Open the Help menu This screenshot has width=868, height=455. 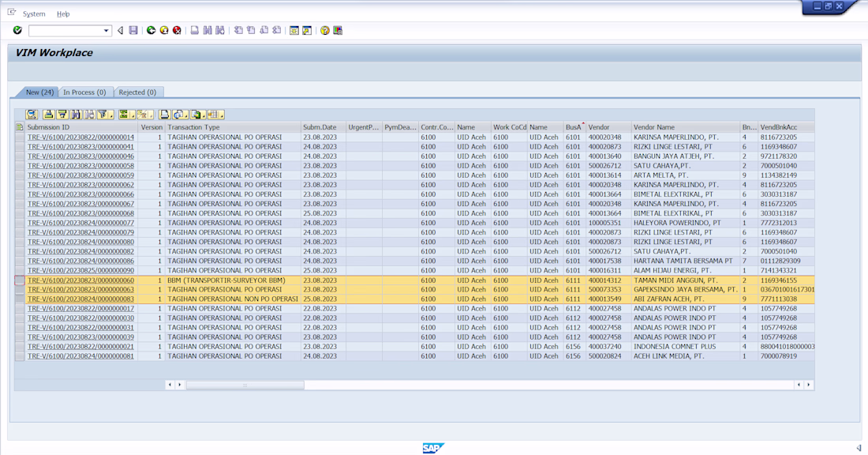click(63, 14)
